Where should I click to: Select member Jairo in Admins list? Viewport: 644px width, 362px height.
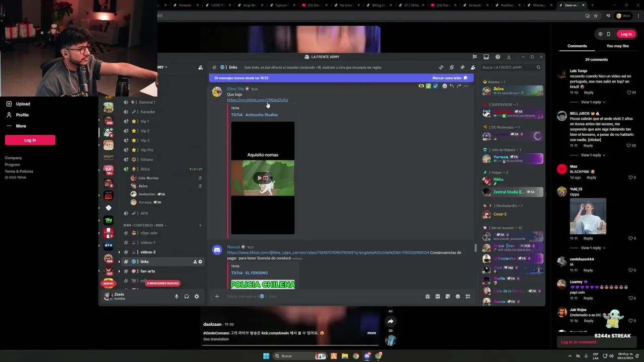513,91
